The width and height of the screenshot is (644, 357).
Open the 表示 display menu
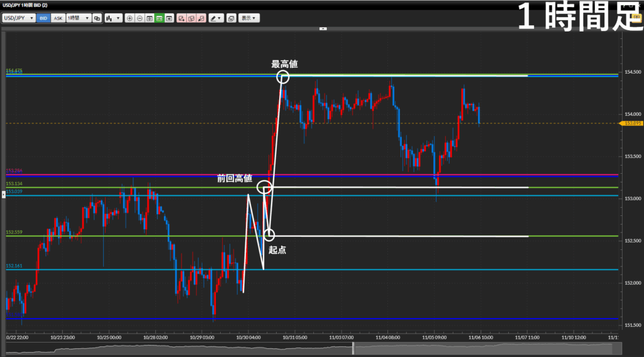click(x=249, y=18)
